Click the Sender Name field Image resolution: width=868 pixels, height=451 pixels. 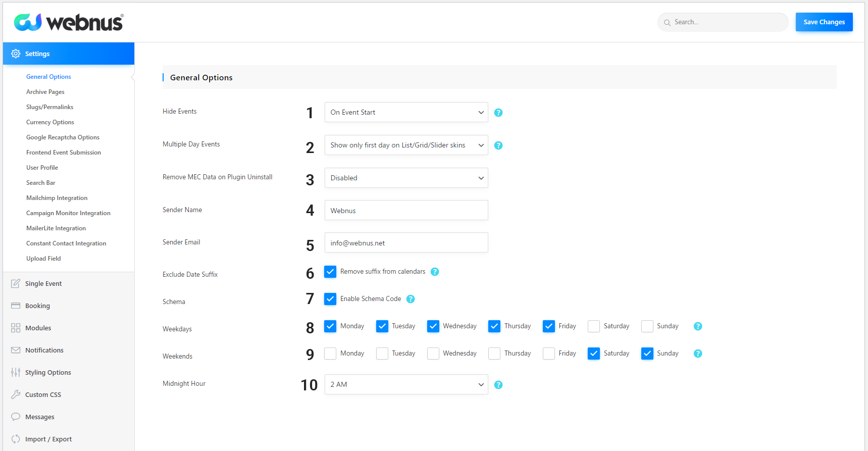pyautogui.click(x=406, y=210)
